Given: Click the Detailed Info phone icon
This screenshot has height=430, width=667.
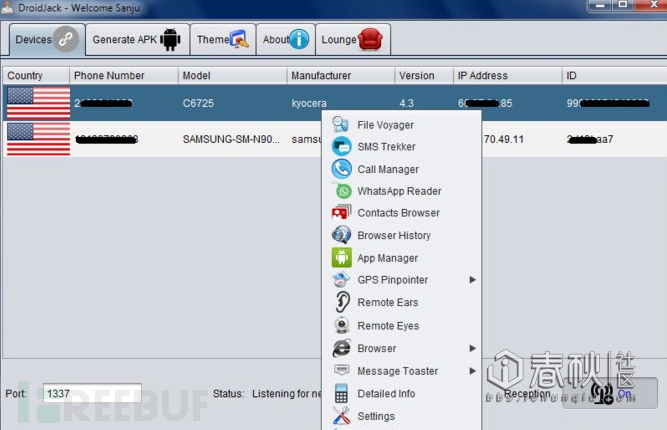Looking at the screenshot, I should coord(341,393).
